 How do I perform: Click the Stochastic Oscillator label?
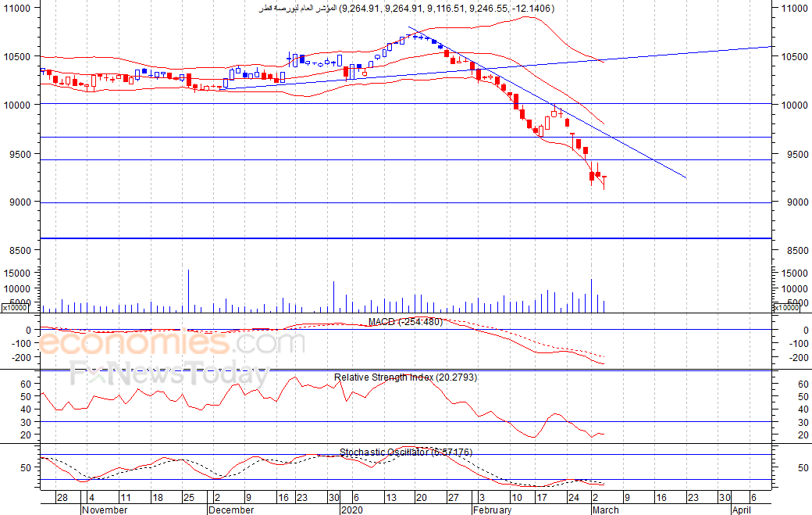pyautogui.click(x=406, y=452)
